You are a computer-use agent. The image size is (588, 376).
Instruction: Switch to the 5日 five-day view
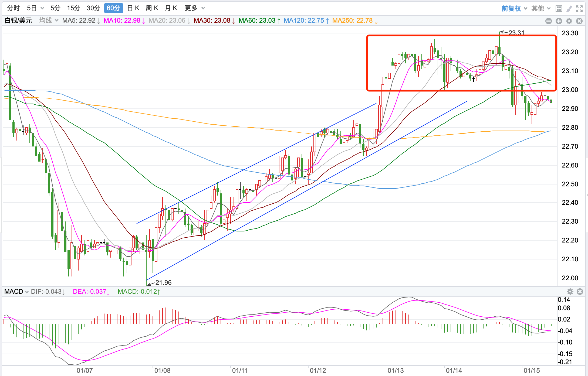32,8
